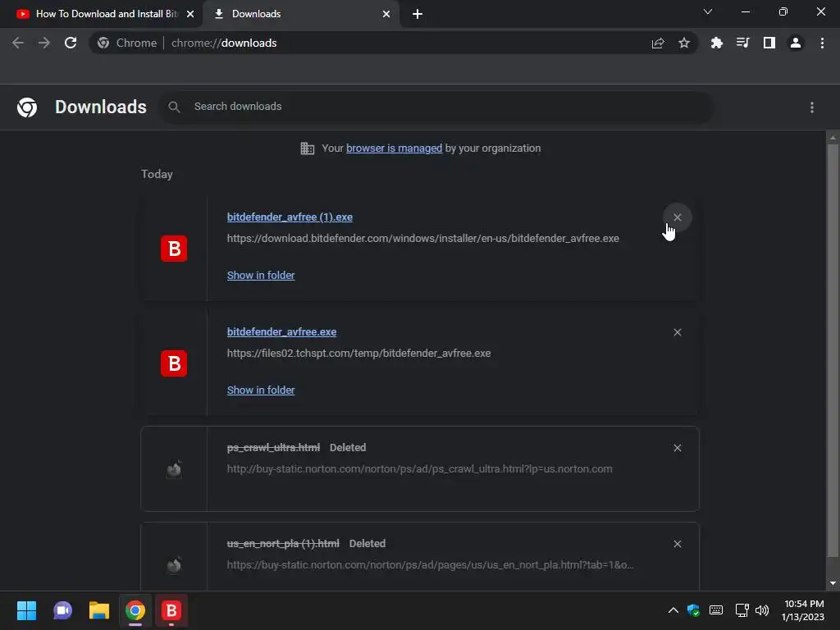
Task: Show bitdefender_avfree (1).exe in folder
Action: pyautogui.click(x=261, y=276)
